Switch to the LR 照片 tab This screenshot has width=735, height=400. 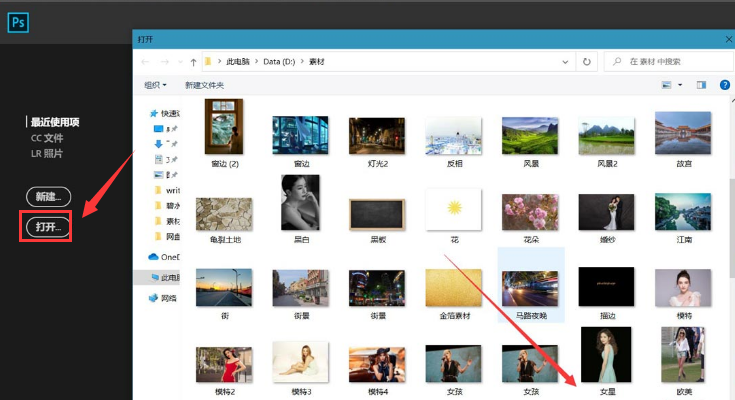point(46,153)
